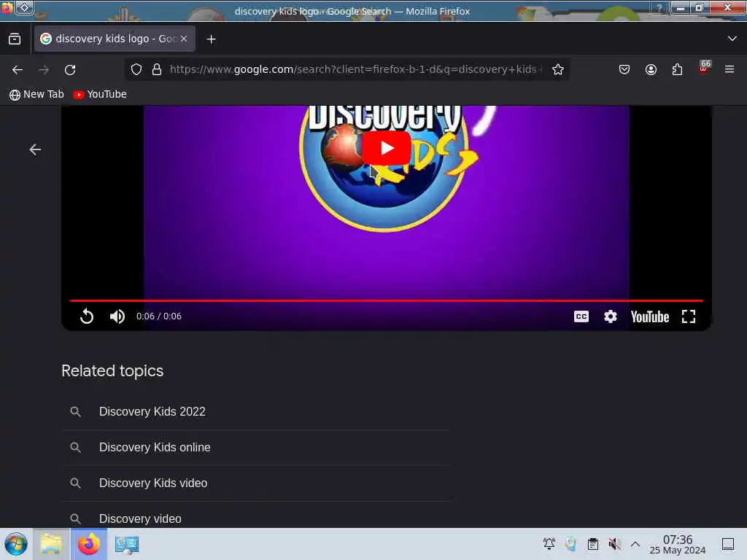Show desktop from taskbar corner
This screenshot has height=560, width=747.
click(x=728, y=544)
